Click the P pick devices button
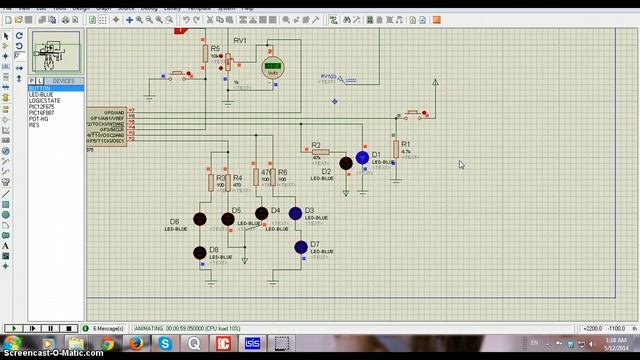 point(32,81)
